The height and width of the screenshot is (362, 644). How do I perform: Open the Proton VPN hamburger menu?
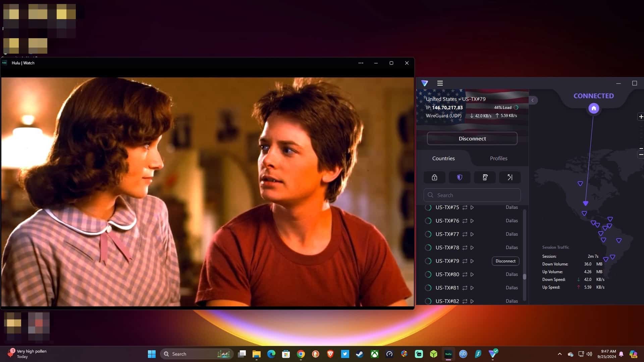point(440,83)
